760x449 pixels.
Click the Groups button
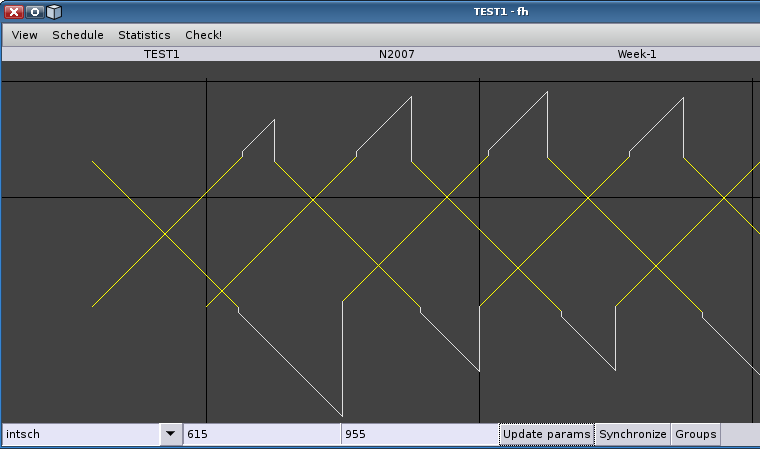point(695,434)
